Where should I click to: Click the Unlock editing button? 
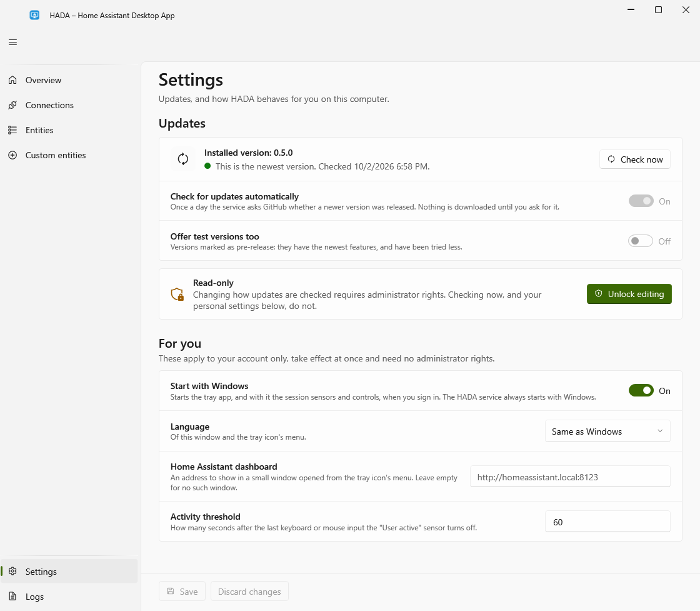pos(629,294)
